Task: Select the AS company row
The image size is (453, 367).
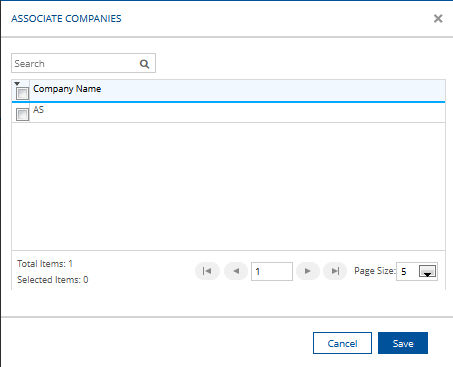Action: click(x=228, y=113)
